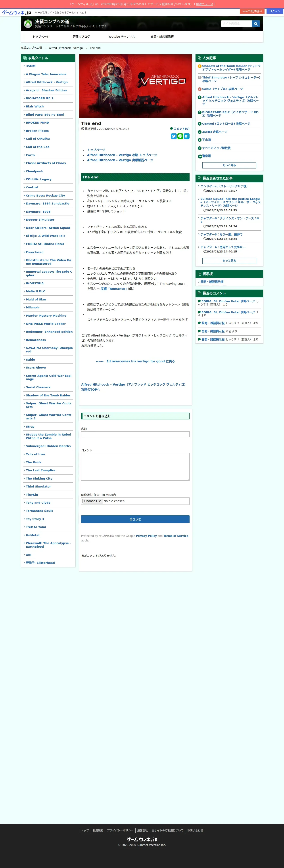
Task: Share page via Hatena B! icon
Action: [186, 136]
